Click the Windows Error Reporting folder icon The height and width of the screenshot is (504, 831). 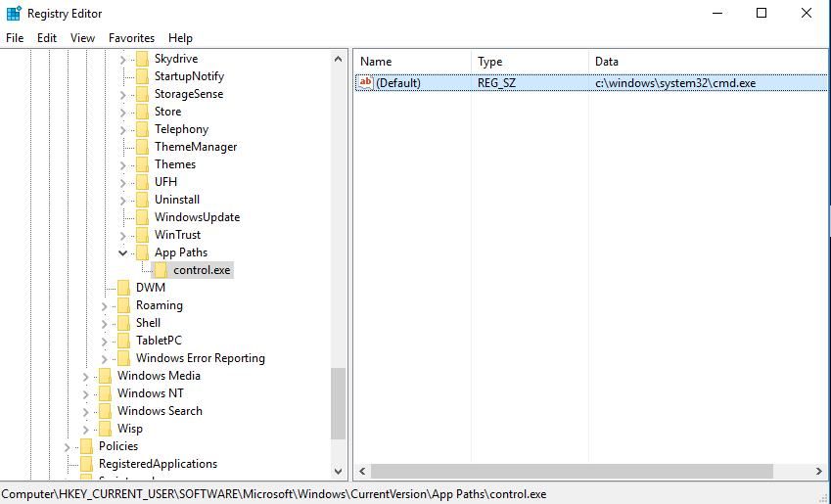123,358
